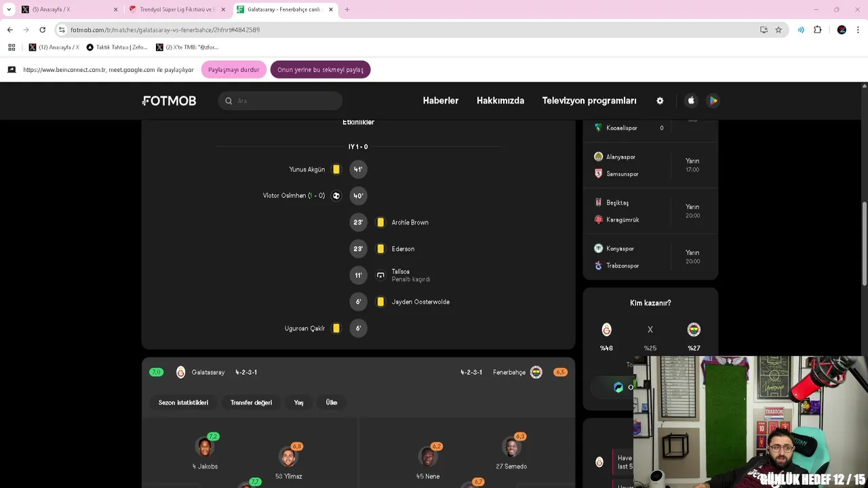Select the Ülke lineup filter
Screen dimensions: 868x488
point(332,403)
